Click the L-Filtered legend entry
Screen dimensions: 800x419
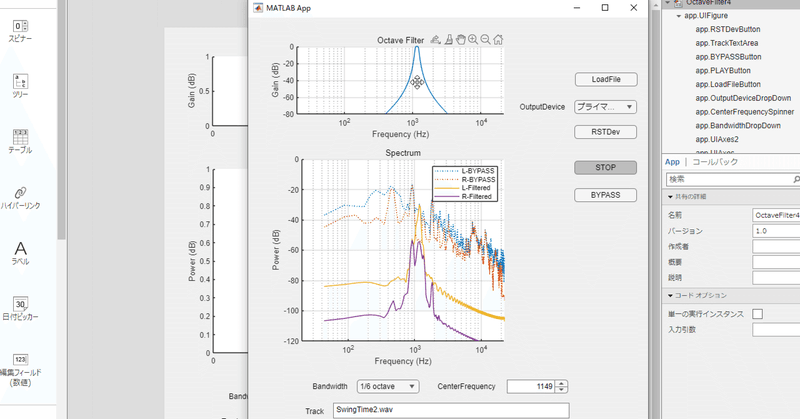tap(465, 188)
